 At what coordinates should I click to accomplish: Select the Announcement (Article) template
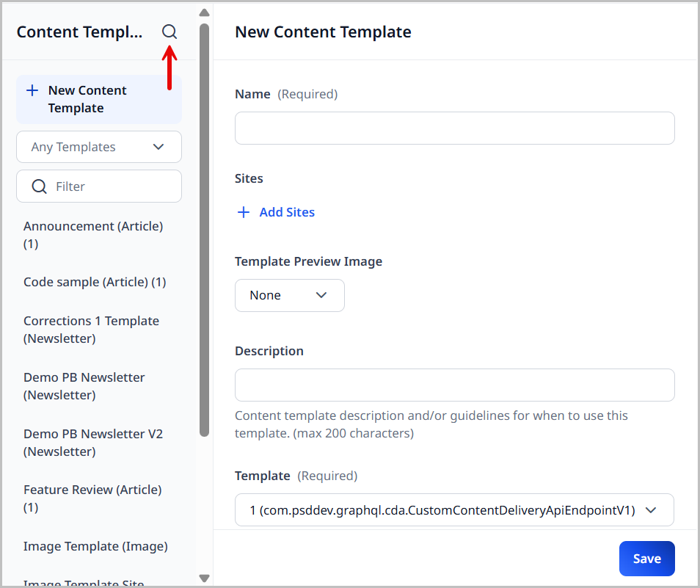click(x=93, y=234)
